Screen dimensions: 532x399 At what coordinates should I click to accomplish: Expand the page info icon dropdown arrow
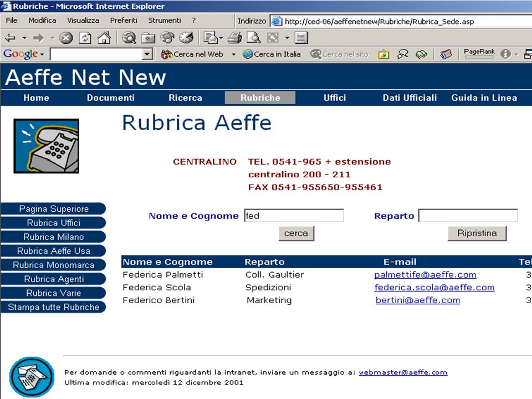click(516, 54)
